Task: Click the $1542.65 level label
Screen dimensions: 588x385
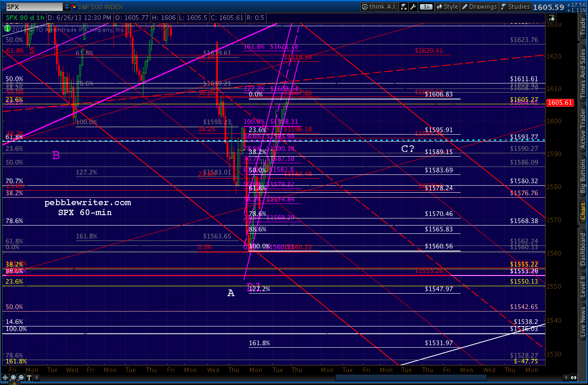Action: [x=524, y=307]
